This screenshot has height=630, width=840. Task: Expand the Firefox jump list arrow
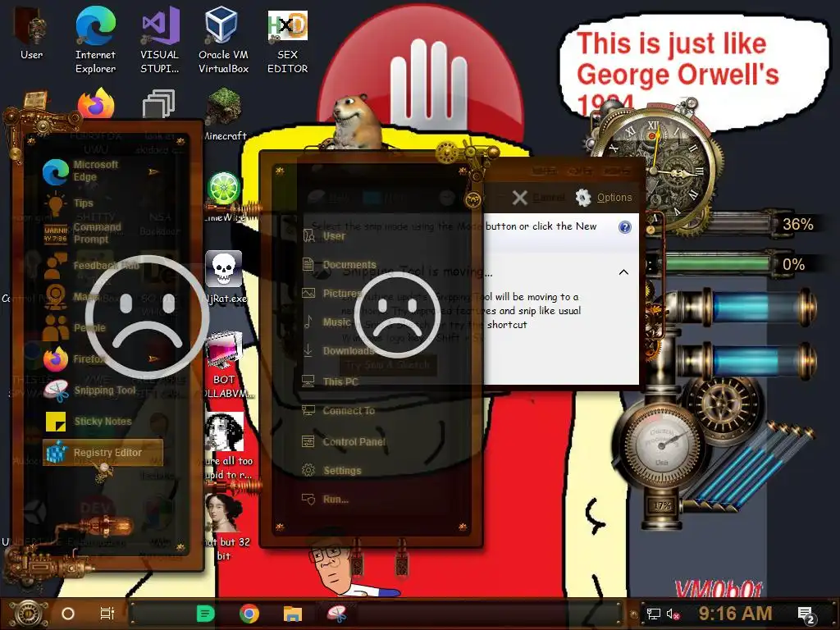(x=153, y=358)
